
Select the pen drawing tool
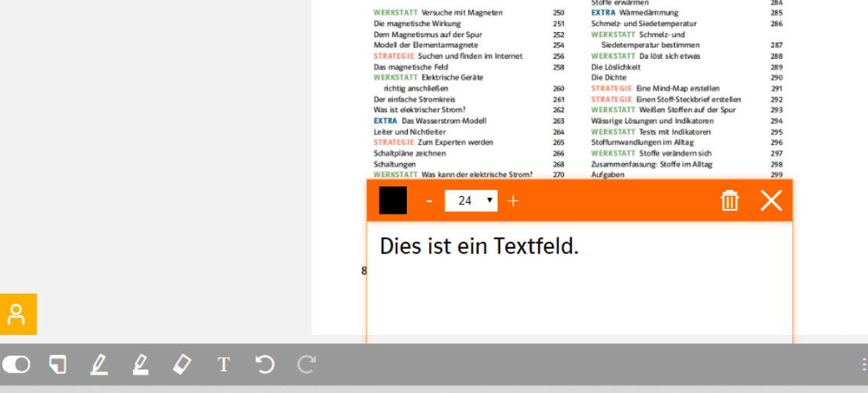98,365
